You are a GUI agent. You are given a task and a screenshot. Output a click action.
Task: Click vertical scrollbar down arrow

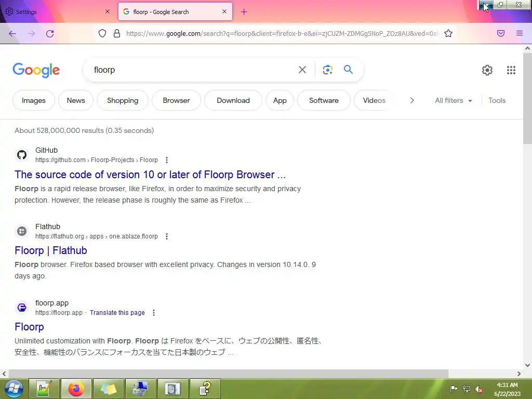(527, 365)
